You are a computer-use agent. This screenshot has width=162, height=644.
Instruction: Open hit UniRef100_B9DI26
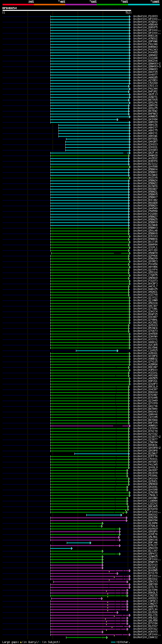pyautogui.click(x=145, y=36)
